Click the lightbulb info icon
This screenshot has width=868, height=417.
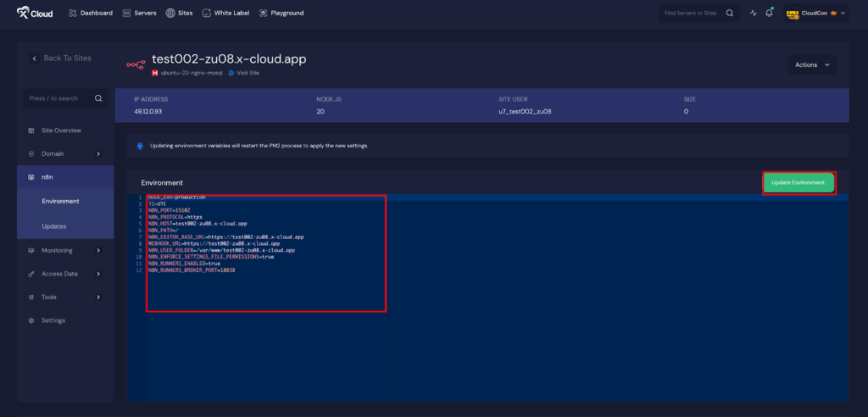click(140, 146)
